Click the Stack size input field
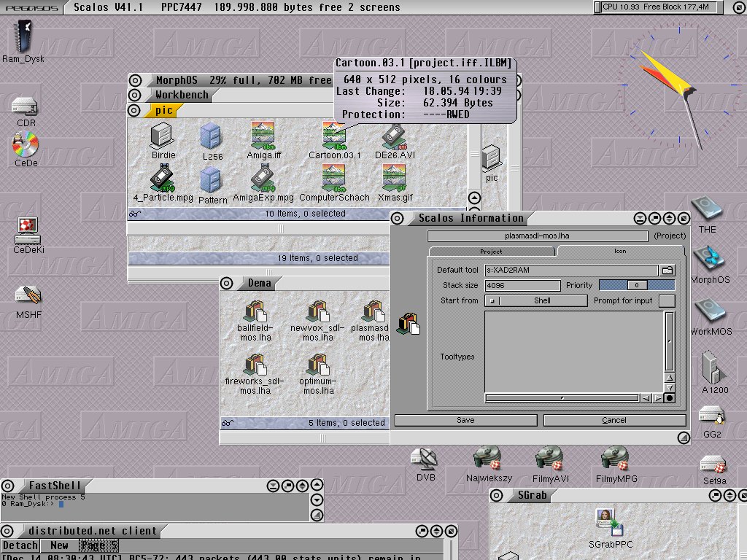The width and height of the screenshot is (747, 560). click(x=522, y=285)
